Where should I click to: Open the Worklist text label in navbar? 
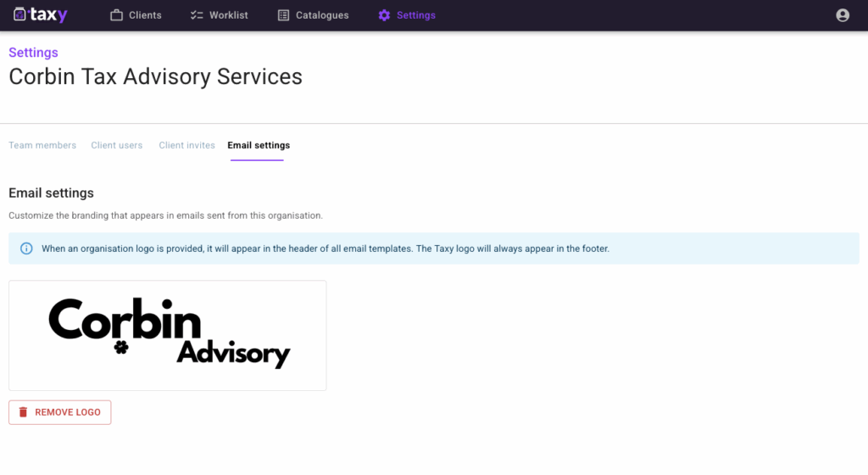point(229,15)
